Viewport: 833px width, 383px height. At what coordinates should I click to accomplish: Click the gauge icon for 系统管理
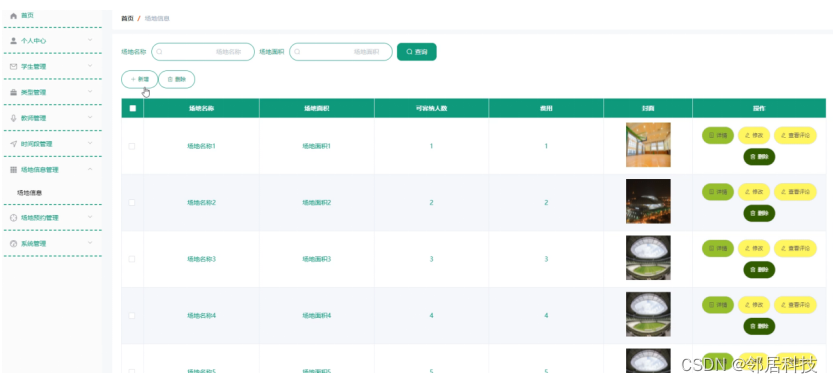coord(14,244)
